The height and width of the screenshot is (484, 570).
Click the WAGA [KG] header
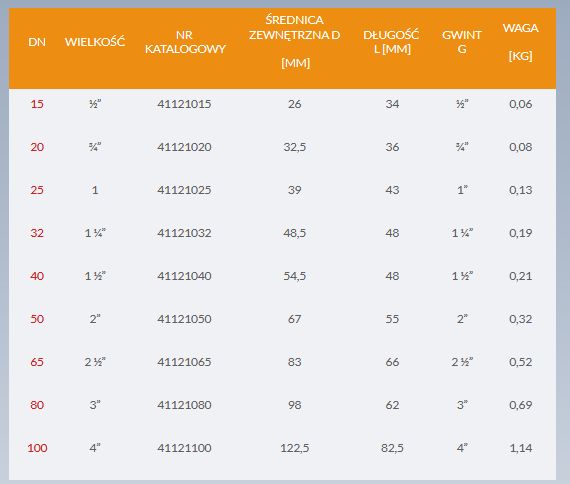tap(521, 42)
